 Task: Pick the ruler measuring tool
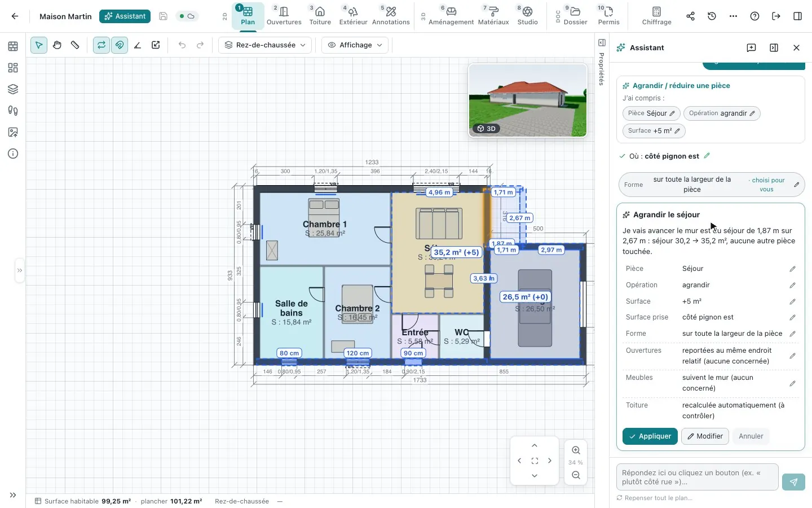point(75,45)
